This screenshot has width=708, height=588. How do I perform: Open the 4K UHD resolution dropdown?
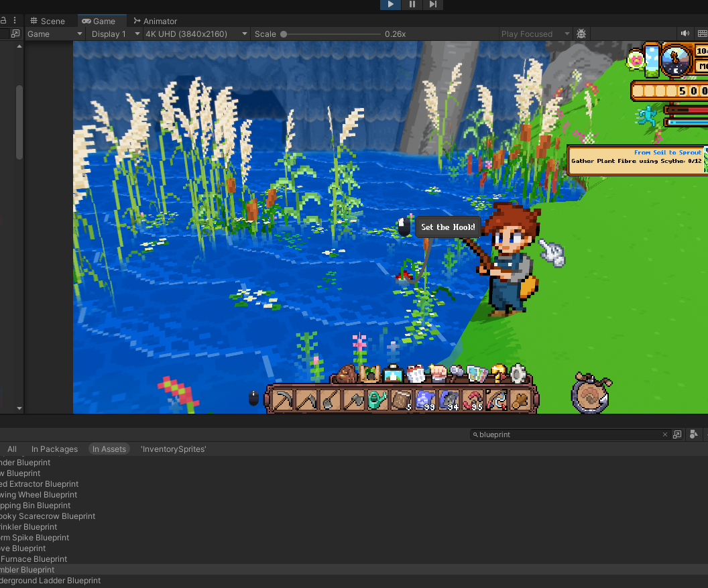pyautogui.click(x=195, y=34)
